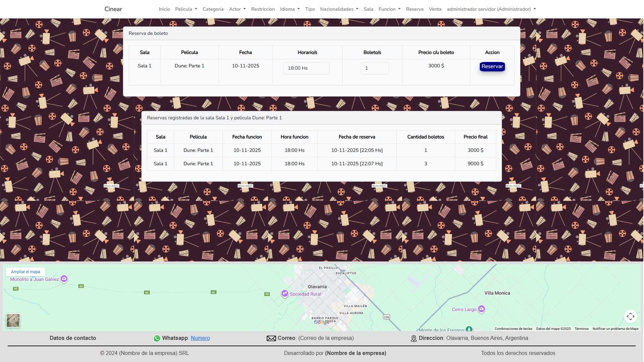The width and height of the screenshot is (644, 362).
Task: Click the location pin icon near Direccion
Action: click(414, 339)
